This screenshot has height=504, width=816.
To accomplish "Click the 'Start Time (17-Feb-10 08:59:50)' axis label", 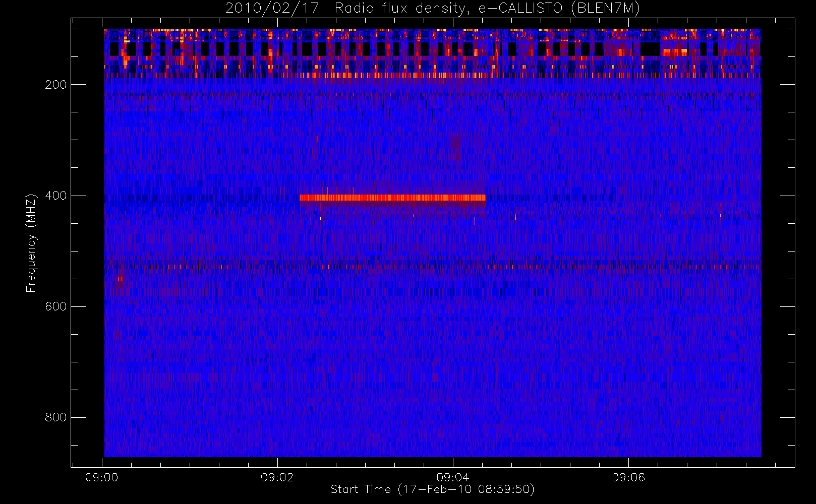I will click(432, 489).
